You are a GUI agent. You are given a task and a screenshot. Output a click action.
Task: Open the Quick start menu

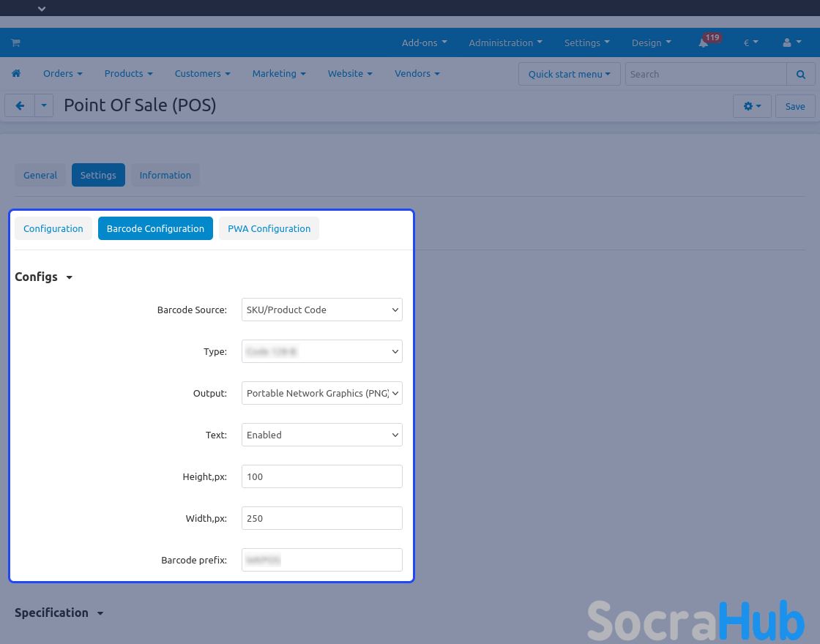(x=569, y=74)
